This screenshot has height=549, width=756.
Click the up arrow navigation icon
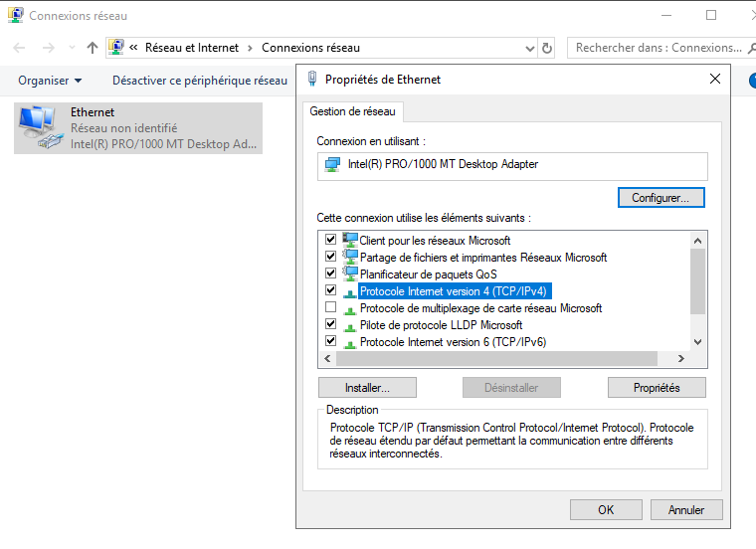93,48
